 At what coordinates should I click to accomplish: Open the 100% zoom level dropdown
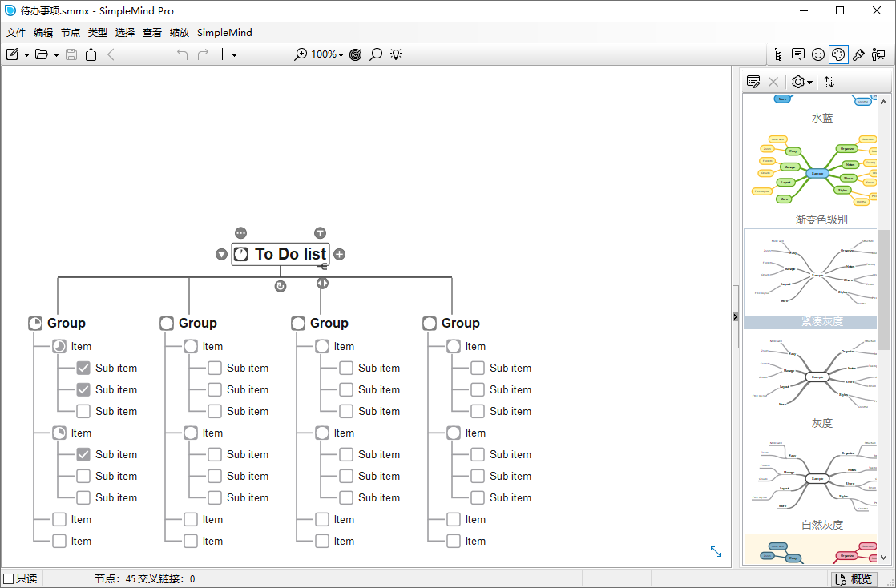327,54
